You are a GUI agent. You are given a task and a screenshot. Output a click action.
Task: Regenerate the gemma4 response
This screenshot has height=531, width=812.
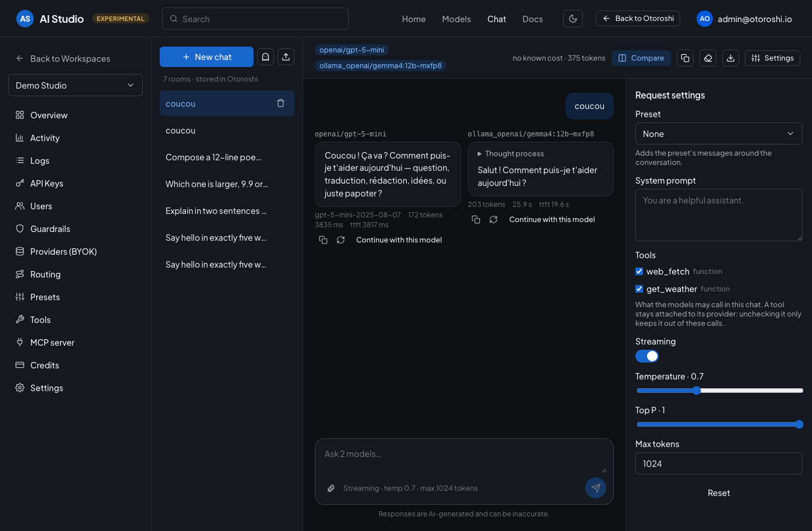click(494, 219)
